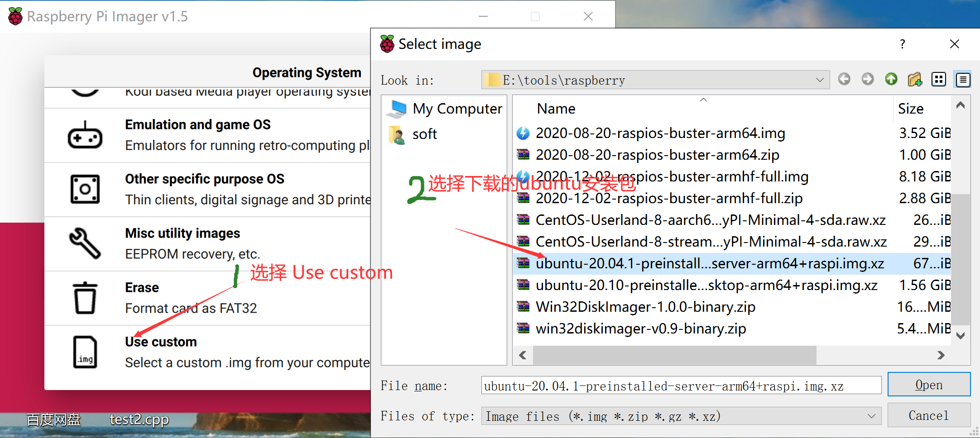Click the Raspberry Pi logo in Select image dialog
The width and height of the screenshot is (980, 438).
[387, 44]
